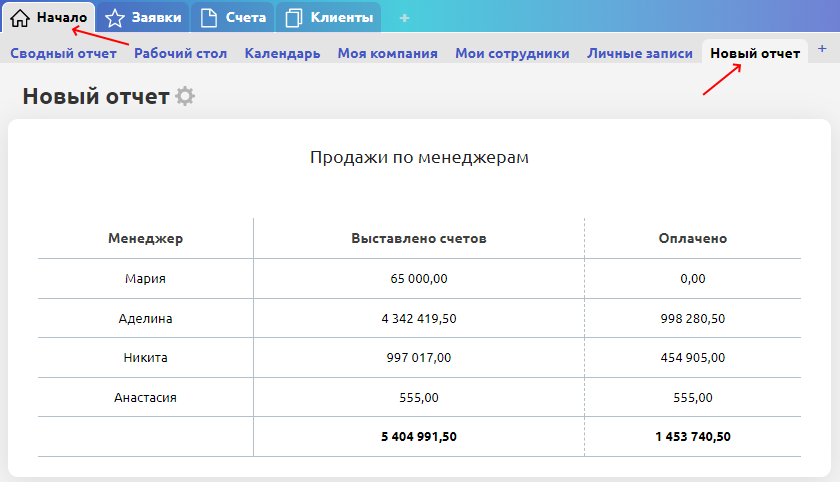Click the document icon in Счета tab
840x482 pixels.
point(208,18)
